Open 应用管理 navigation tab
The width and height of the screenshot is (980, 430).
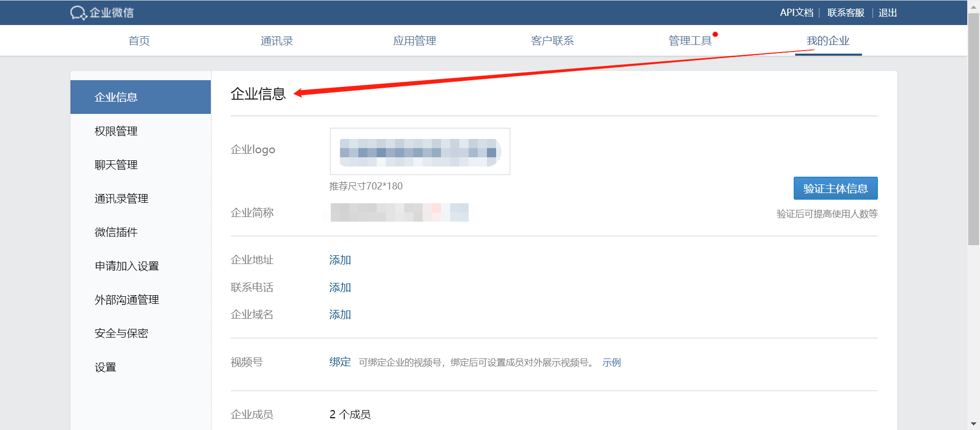click(414, 41)
